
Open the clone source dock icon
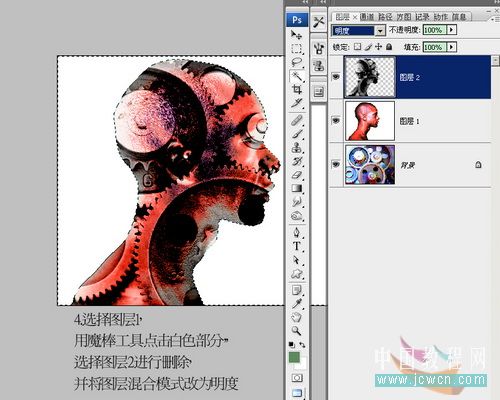(319, 65)
